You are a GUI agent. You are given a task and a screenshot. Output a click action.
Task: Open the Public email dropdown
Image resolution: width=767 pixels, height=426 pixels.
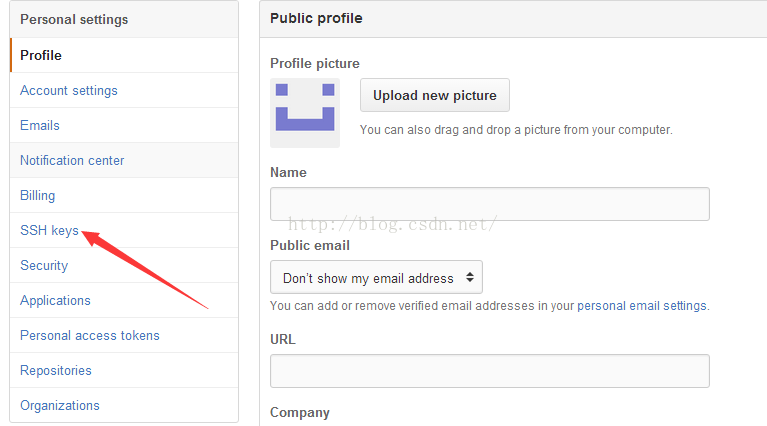[376, 277]
